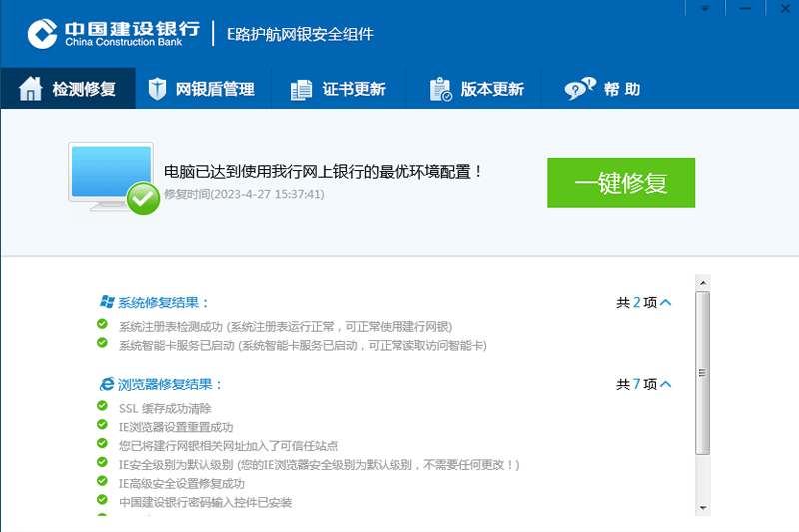Select the IE安全级别为默认级别 result text
The width and height of the screenshot is (799, 532).
[319, 465]
